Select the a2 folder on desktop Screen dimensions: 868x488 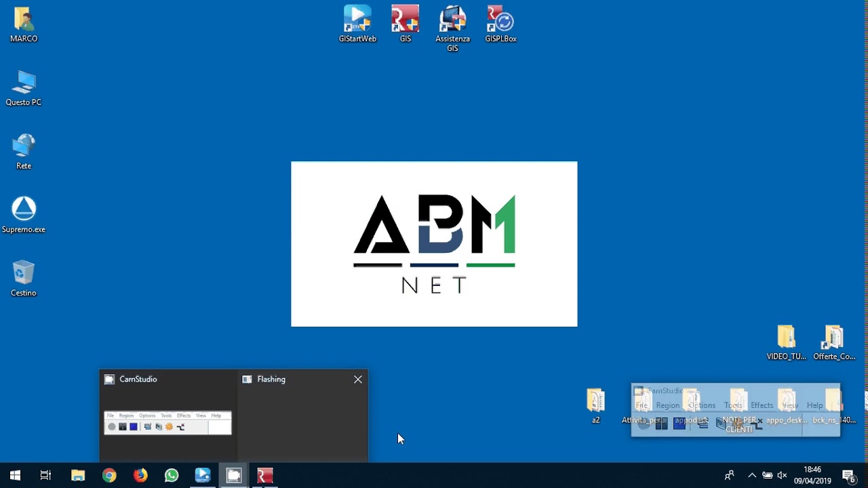[x=595, y=405]
